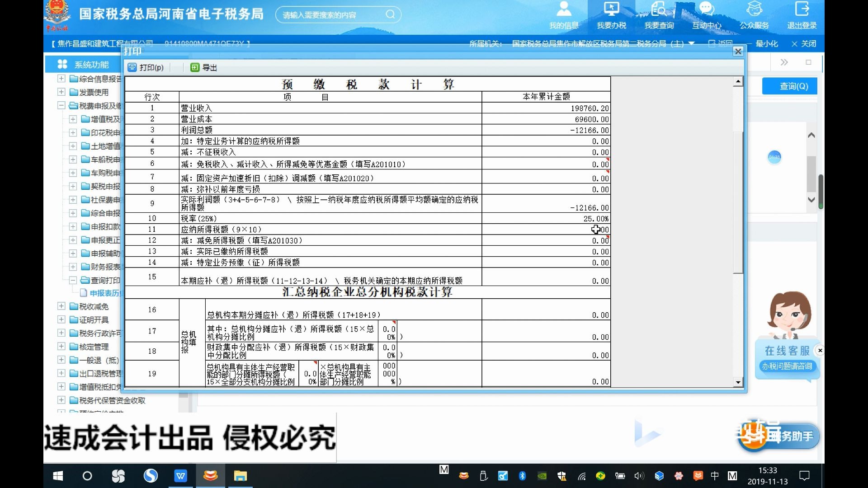Click 营业成本 amount 69600.00
The width and height of the screenshot is (868, 488).
(592, 119)
